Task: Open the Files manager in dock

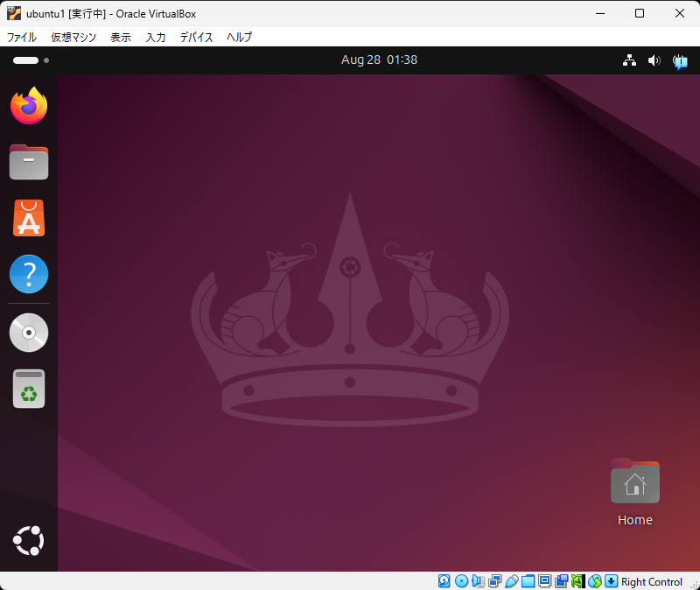Action: tap(29, 162)
